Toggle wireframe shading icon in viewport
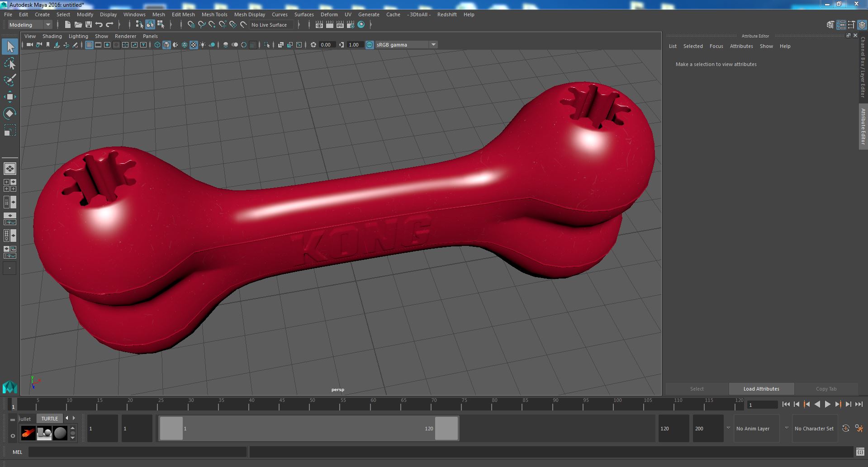The width and height of the screenshot is (868, 467). pyautogui.click(x=157, y=45)
